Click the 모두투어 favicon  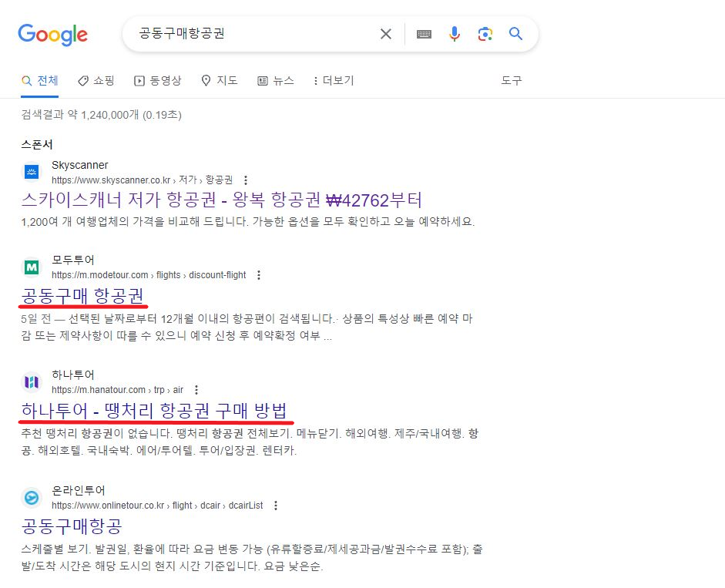[x=32, y=267]
